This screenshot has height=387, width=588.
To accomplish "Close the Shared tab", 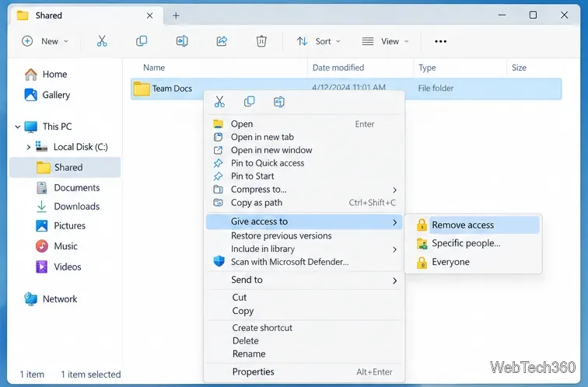I will click(149, 16).
